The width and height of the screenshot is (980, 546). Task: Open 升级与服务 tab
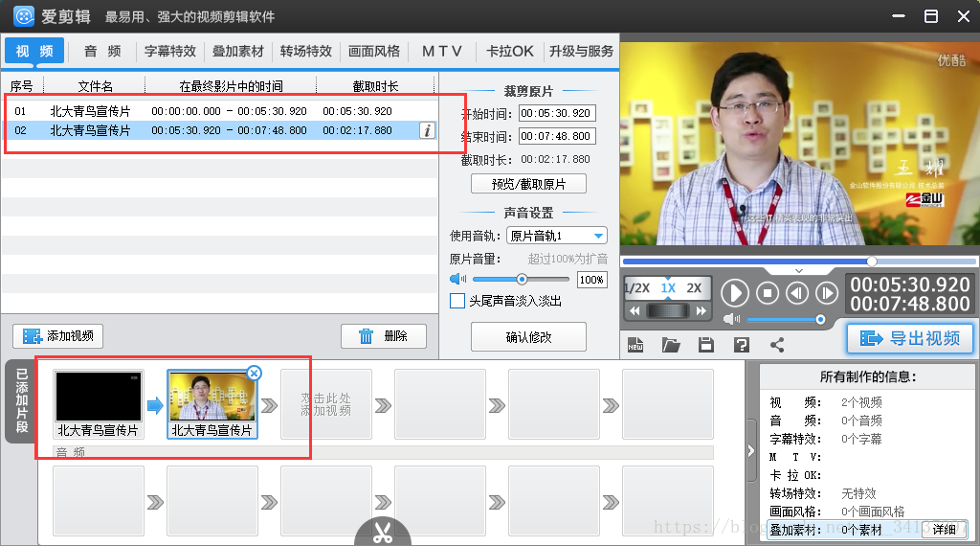[581, 52]
